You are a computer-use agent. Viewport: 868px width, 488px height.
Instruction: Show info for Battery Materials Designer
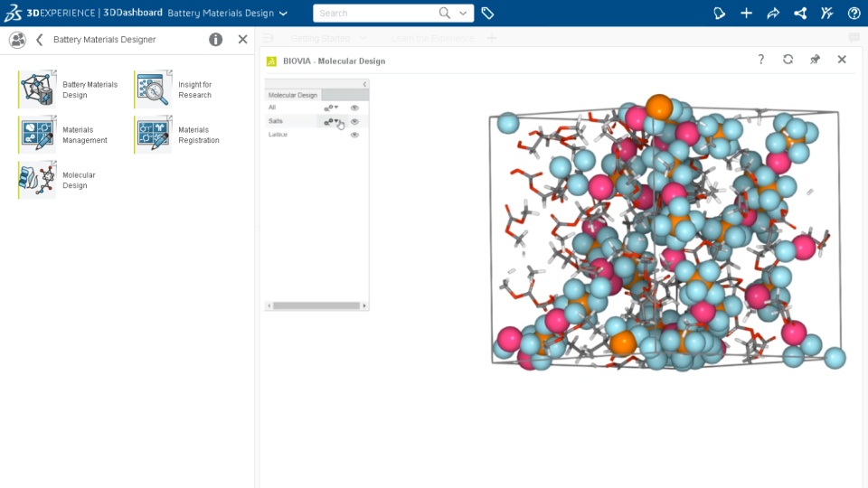pyautogui.click(x=215, y=39)
